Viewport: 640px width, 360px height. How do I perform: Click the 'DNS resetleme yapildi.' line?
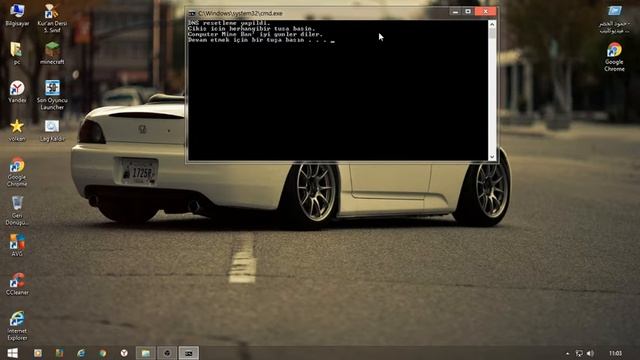pos(229,23)
